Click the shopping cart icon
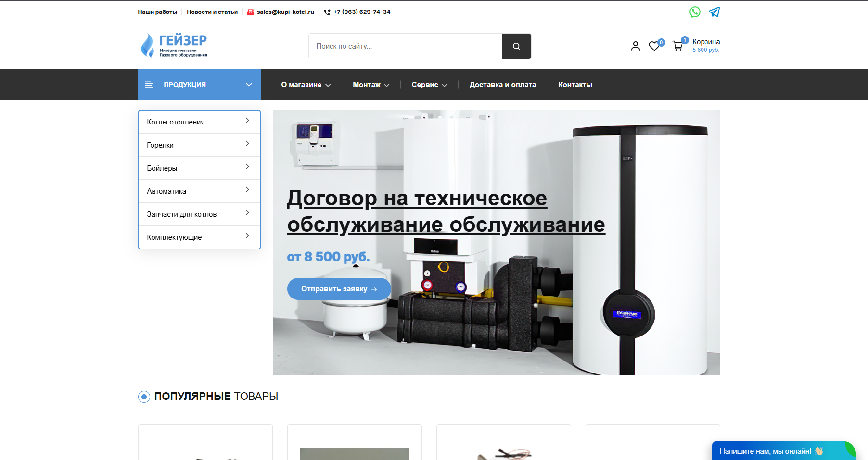The image size is (868, 460). click(x=677, y=46)
